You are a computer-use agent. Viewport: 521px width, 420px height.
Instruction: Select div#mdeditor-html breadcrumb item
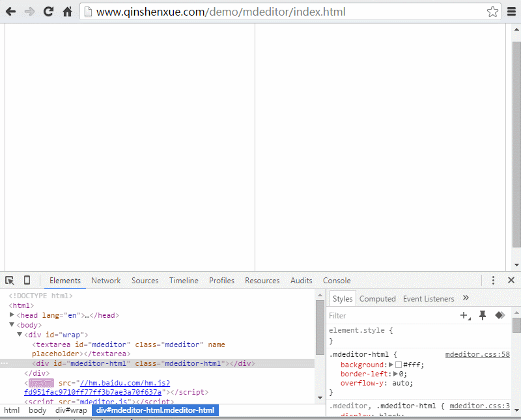[155, 410]
